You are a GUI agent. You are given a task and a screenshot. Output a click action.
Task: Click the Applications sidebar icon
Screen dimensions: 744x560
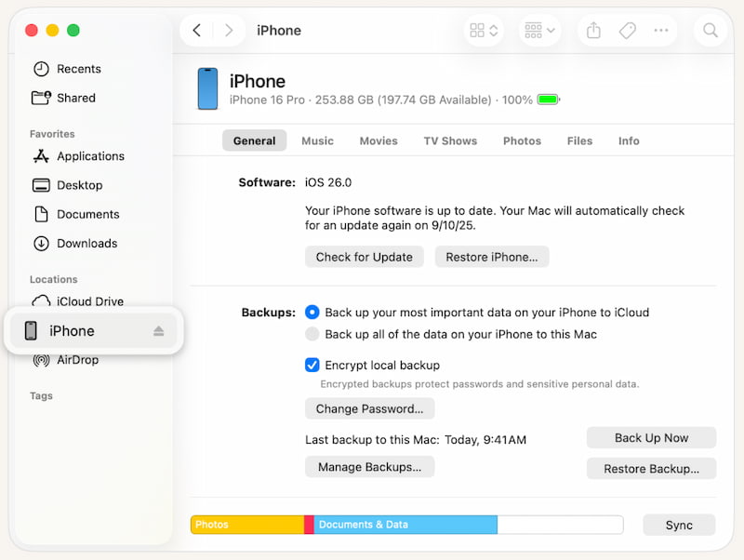[x=41, y=156]
